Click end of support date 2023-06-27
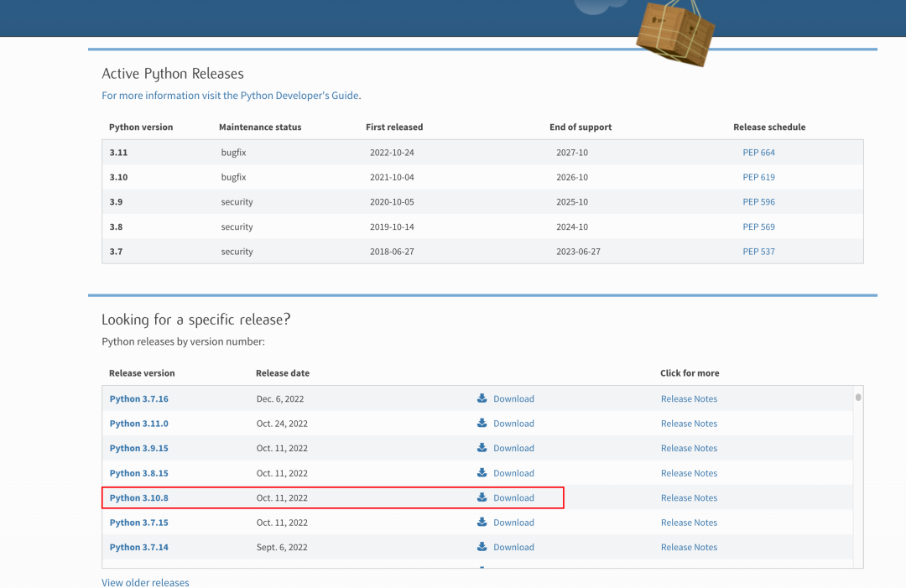Screen dimensions: 906x588 [x=578, y=252]
